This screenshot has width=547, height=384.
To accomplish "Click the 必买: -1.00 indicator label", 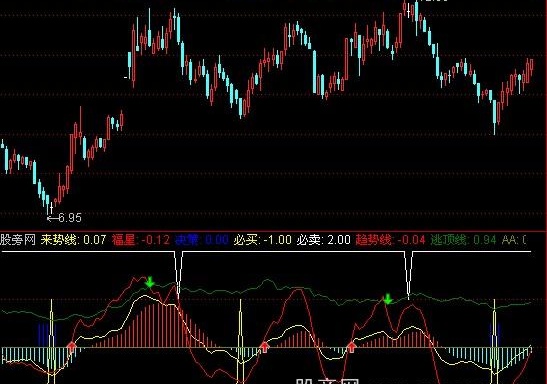I will coord(262,240).
